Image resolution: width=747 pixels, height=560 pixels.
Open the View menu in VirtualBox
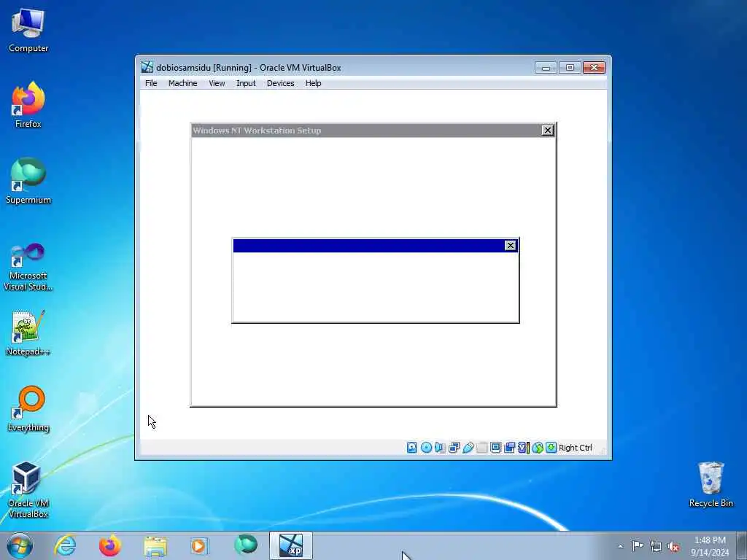(217, 83)
